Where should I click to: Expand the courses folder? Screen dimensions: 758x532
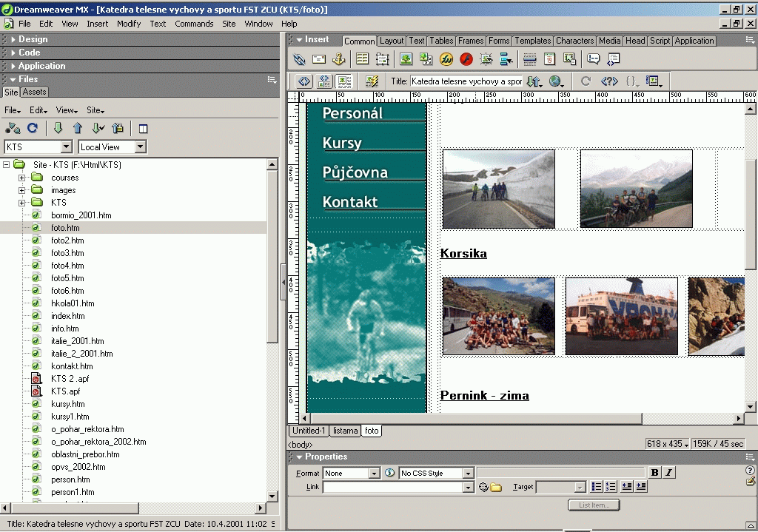pyautogui.click(x=21, y=178)
